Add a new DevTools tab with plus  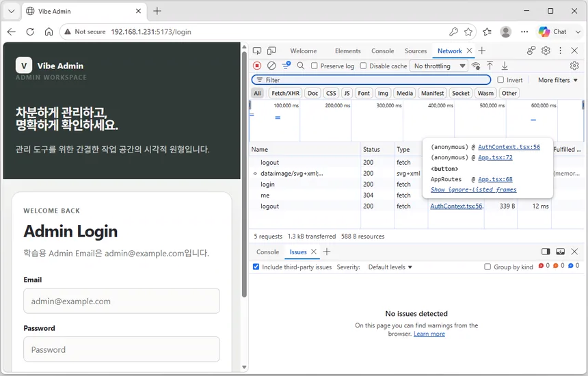click(482, 51)
